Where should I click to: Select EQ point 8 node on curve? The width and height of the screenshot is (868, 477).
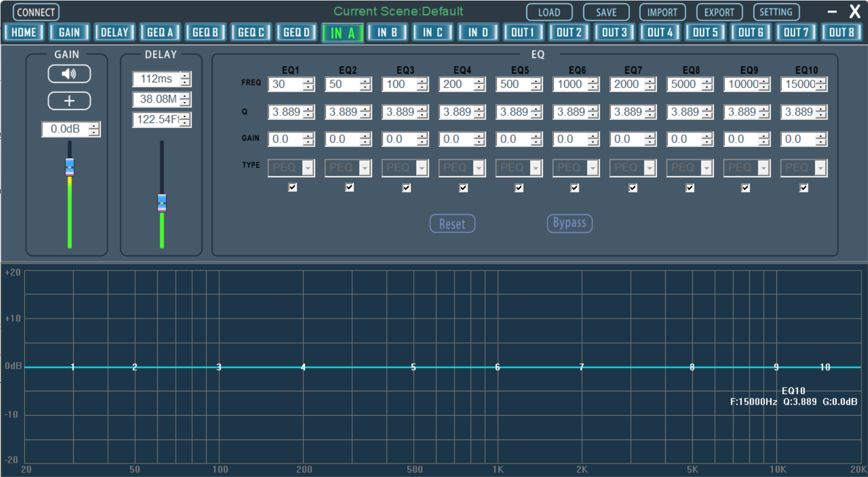[692, 368]
